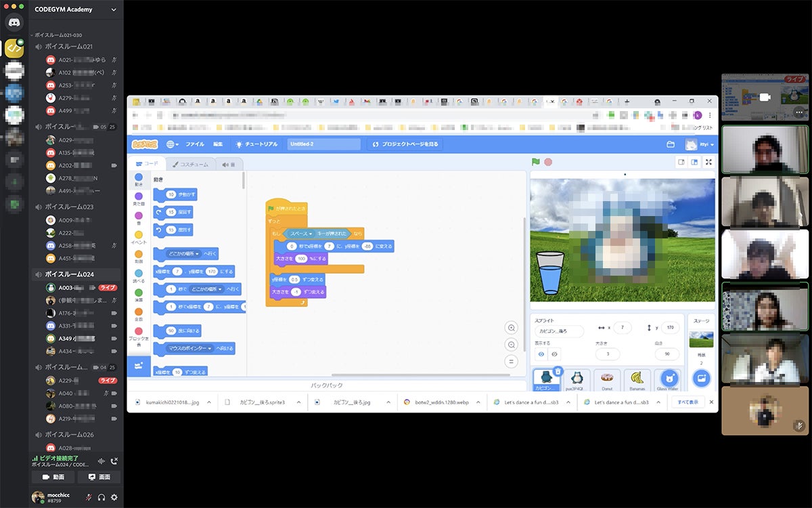812x508 pixels.
Task: Show the sprite using the eye icon
Action: coord(541,354)
